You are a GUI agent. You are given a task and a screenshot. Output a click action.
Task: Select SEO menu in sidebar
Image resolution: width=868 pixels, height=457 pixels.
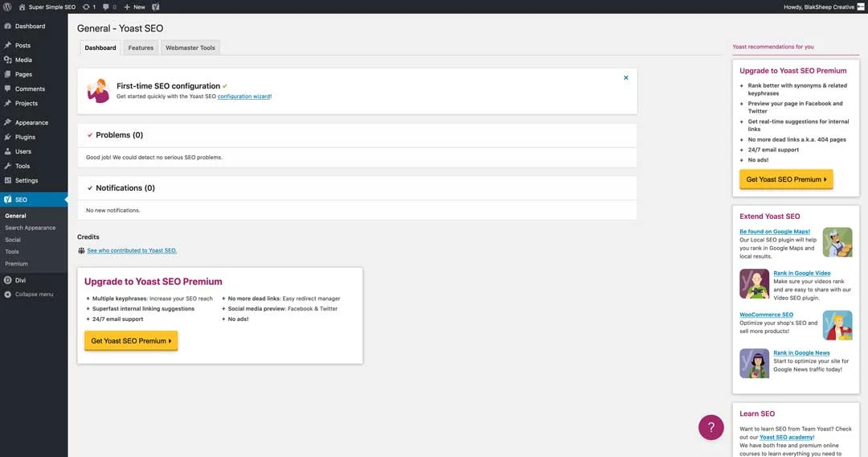pos(34,200)
